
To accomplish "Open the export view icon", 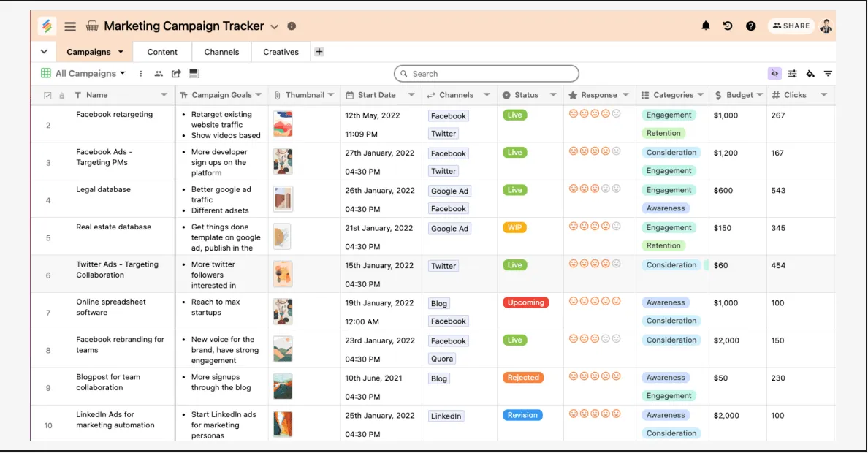I will tap(176, 73).
